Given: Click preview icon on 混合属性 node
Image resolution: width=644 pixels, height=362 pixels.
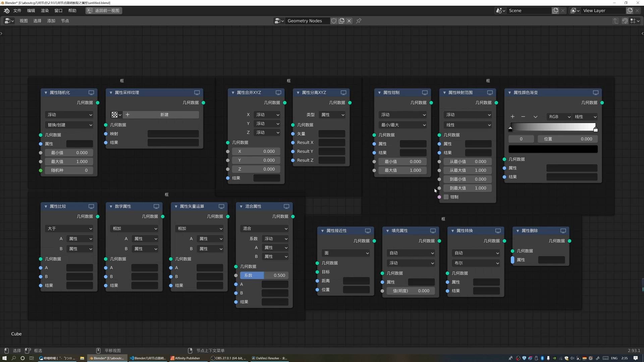Looking at the screenshot, I should tap(286, 206).
